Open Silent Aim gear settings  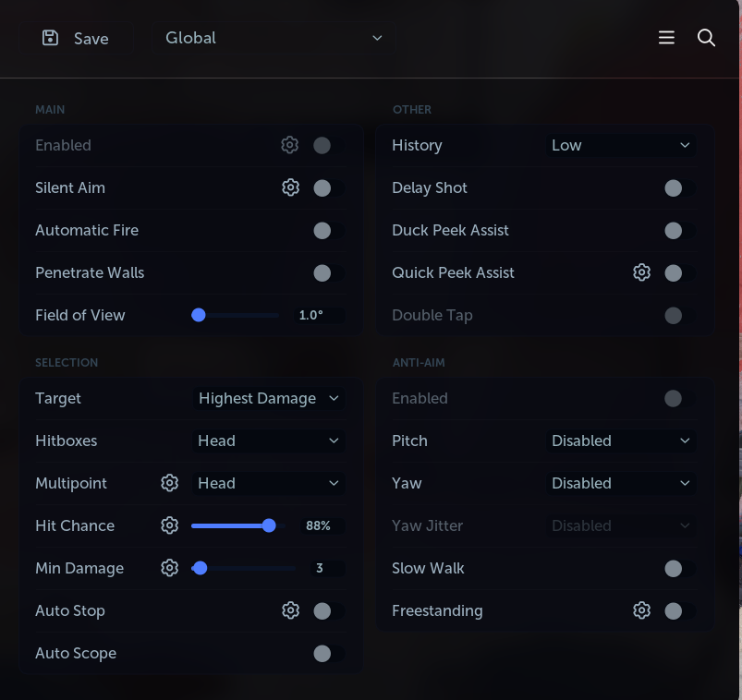click(290, 187)
